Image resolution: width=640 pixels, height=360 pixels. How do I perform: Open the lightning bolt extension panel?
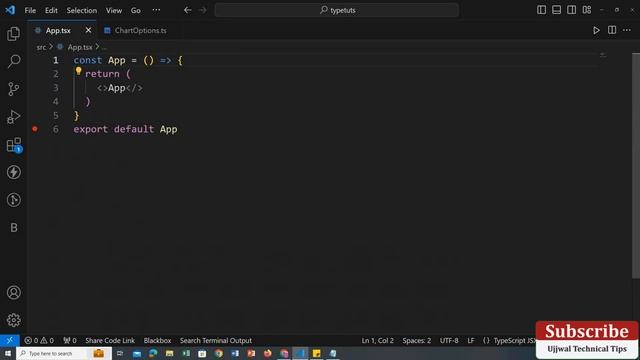[13, 172]
